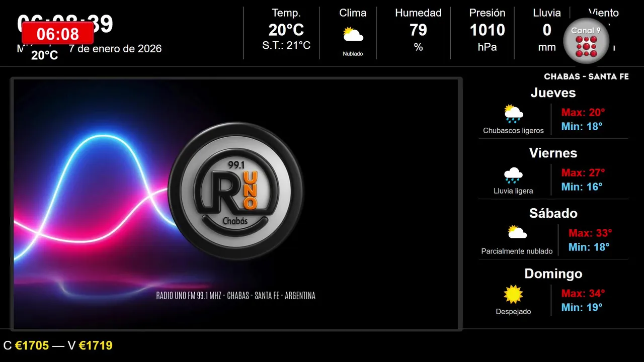Click Max: 27° for Viernes
644x362 pixels.
coord(583,173)
